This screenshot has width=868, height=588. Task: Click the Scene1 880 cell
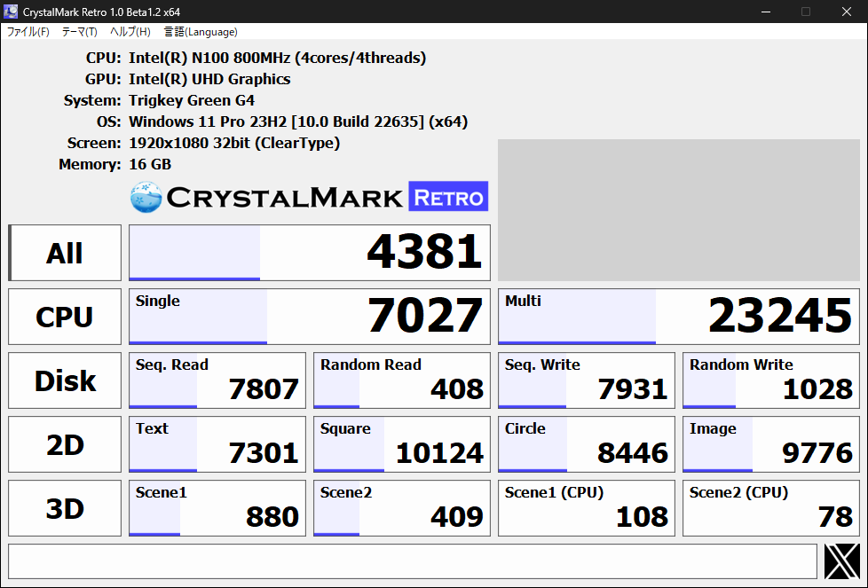click(x=217, y=508)
